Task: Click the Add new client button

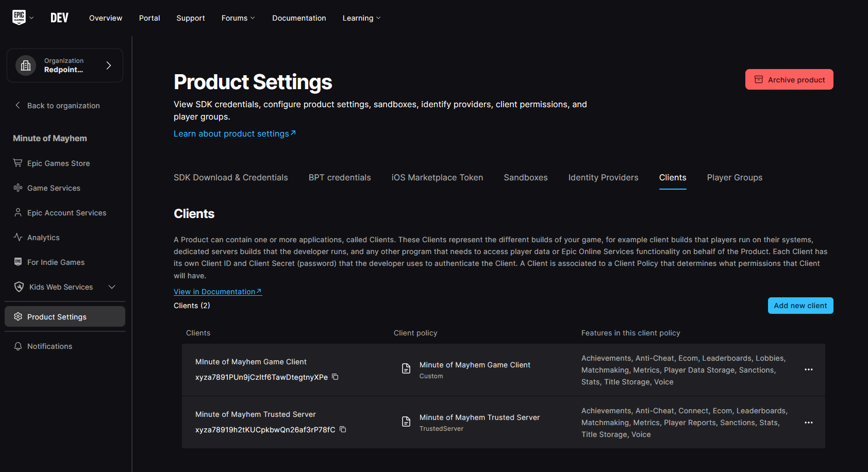Action: click(800, 305)
